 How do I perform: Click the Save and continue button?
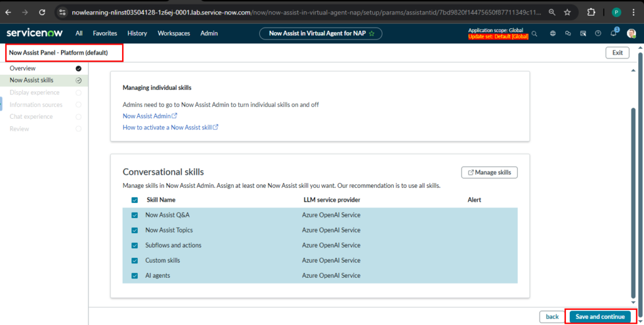tap(600, 317)
